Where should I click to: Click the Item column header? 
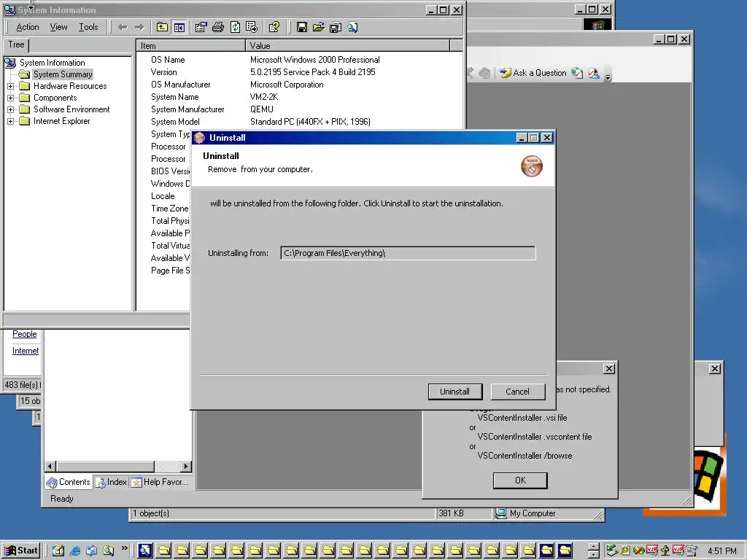[x=190, y=46]
